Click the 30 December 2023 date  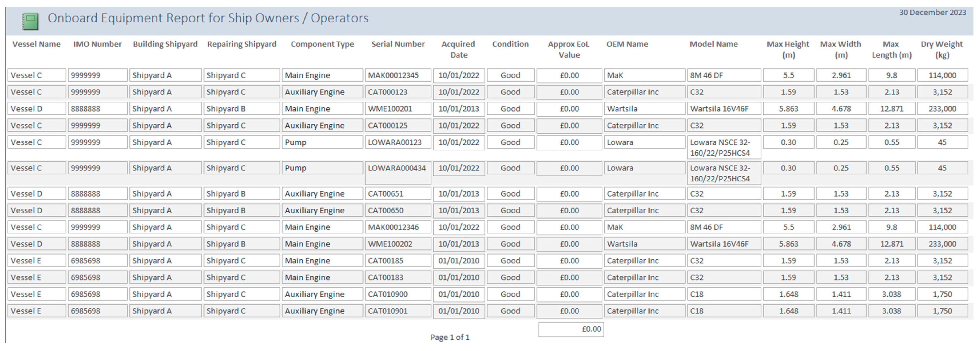932,13
